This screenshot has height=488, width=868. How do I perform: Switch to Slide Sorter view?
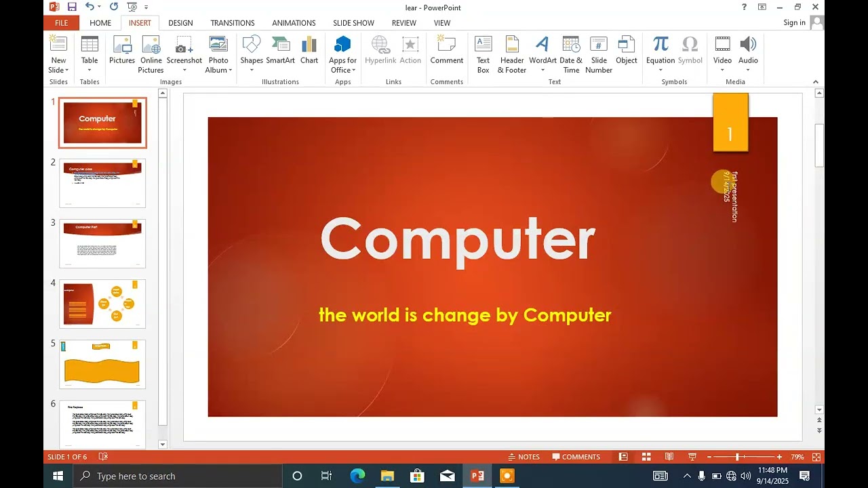[x=646, y=457]
